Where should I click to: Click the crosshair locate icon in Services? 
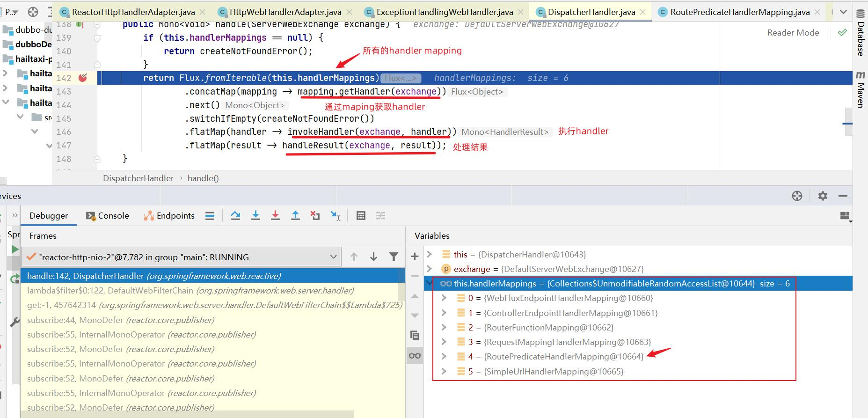(x=797, y=196)
